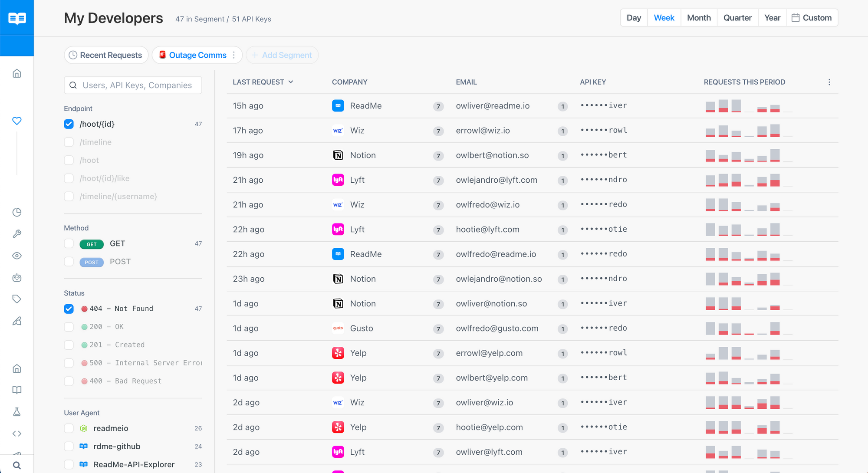
Task: Click the Notion logo for owlbert@notion.so
Action: click(x=338, y=155)
